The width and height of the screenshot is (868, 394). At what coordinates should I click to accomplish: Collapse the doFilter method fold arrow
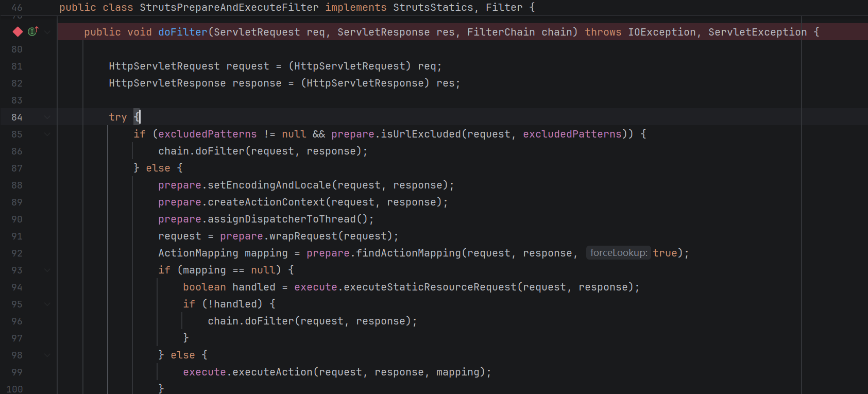pyautogui.click(x=47, y=32)
